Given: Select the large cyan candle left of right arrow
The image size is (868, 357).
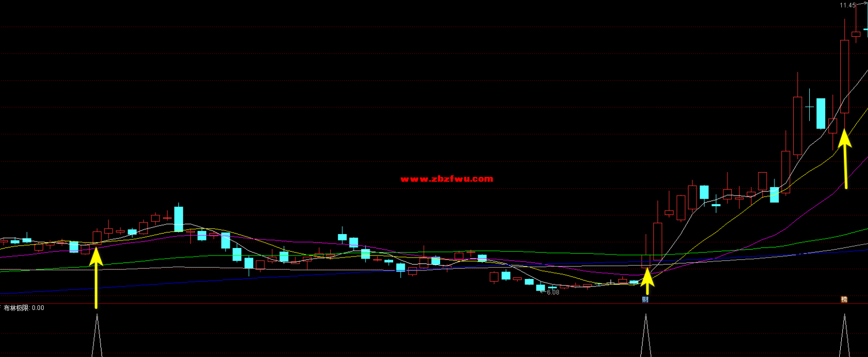Looking at the screenshot, I should click(x=820, y=113).
